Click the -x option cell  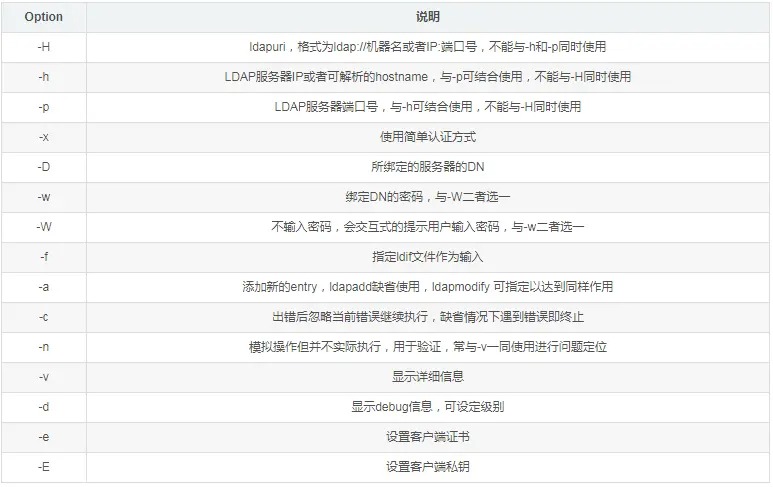(44, 137)
